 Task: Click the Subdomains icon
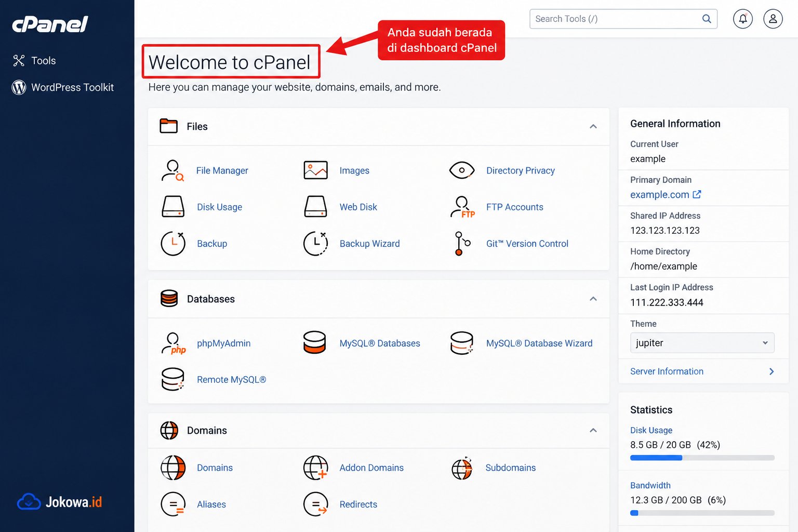462,468
